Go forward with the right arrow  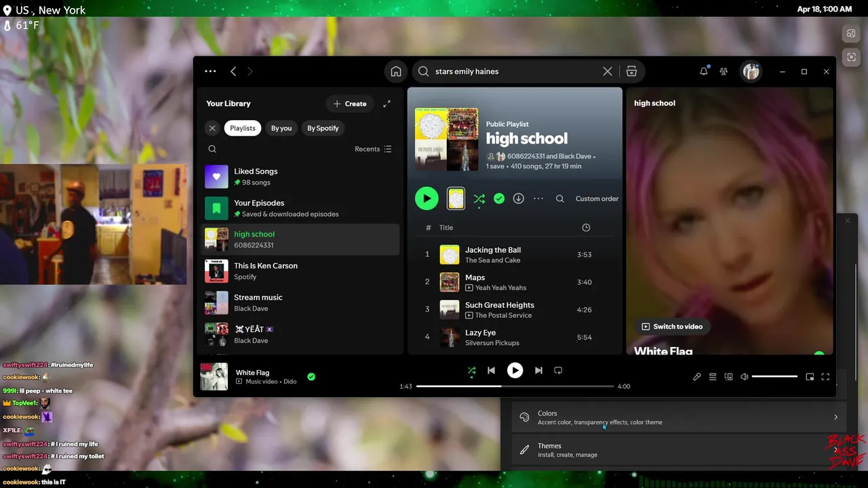click(x=250, y=71)
